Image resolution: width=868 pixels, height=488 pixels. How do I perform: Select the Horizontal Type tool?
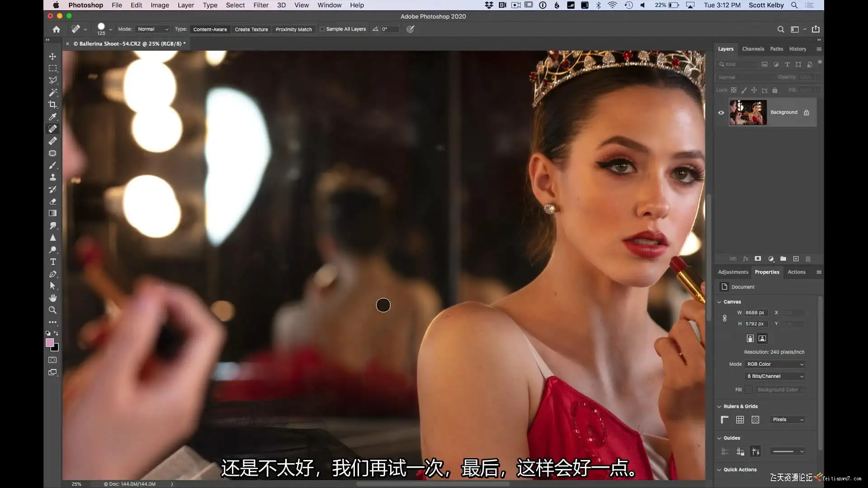coord(53,262)
